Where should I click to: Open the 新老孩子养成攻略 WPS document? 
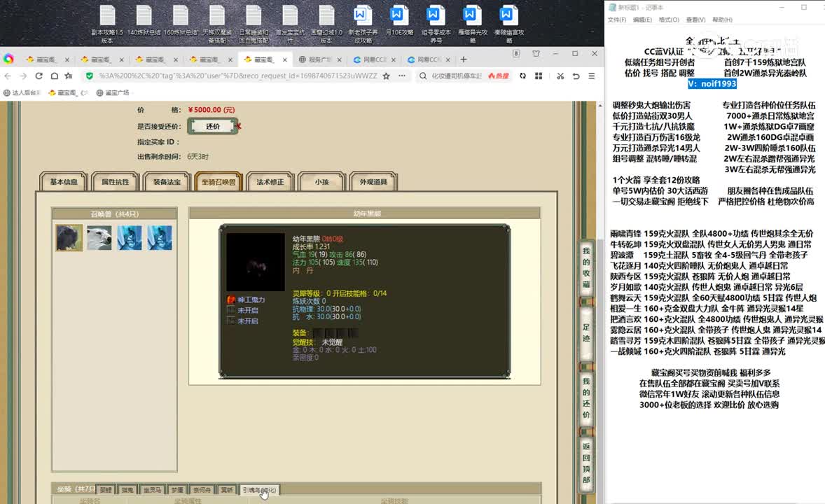[363, 24]
